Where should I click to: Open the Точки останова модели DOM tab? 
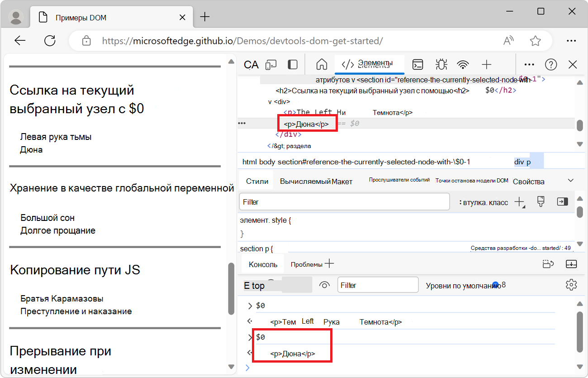[x=472, y=180]
